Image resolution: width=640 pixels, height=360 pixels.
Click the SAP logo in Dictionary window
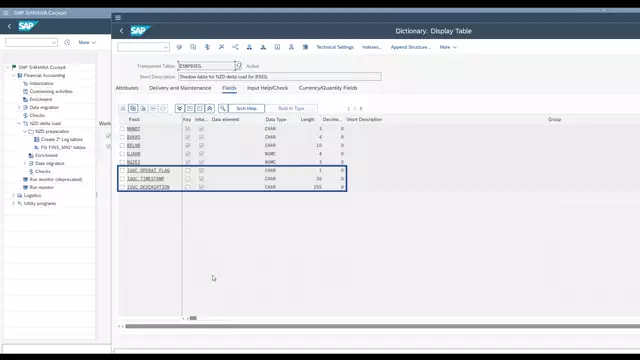coord(140,31)
